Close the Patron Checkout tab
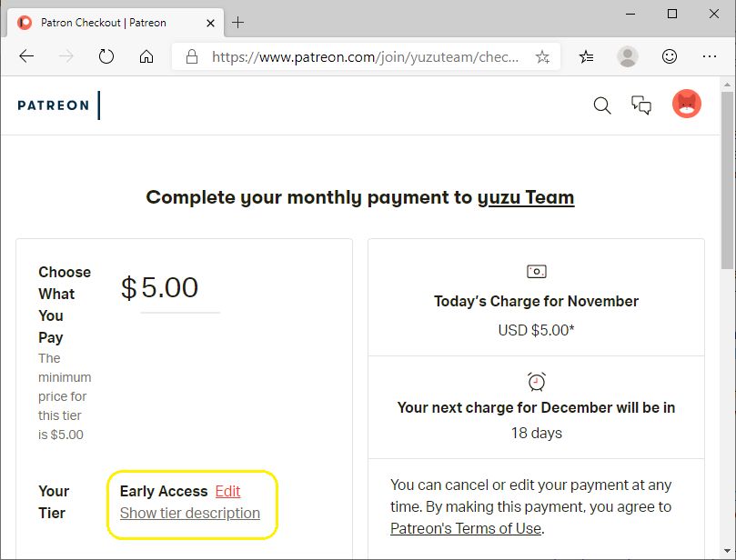Image resolution: width=736 pixels, height=560 pixels. click(211, 23)
